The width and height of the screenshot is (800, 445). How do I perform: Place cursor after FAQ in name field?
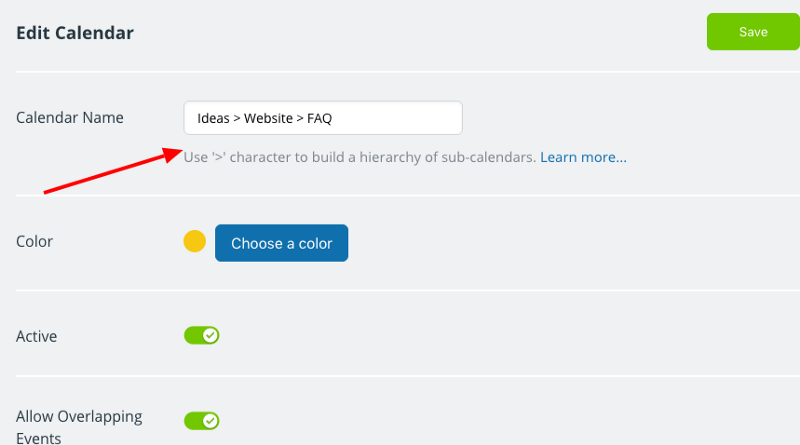(x=333, y=118)
